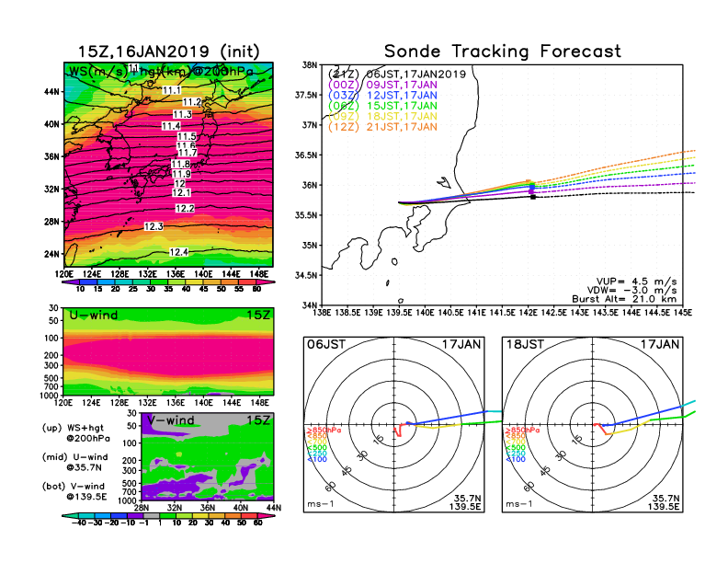Click the "Burst Alt= 21.0 km" value

point(624,299)
